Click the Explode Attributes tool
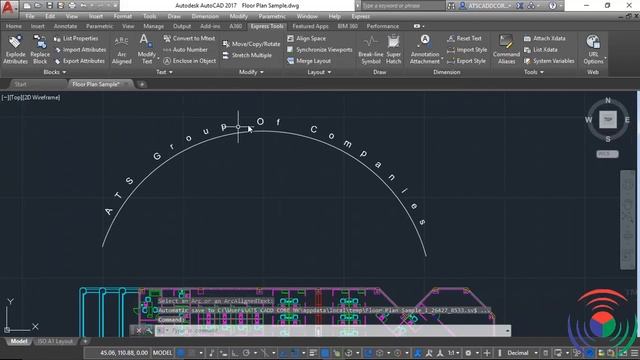The width and height of the screenshot is (640, 360). click(15, 50)
